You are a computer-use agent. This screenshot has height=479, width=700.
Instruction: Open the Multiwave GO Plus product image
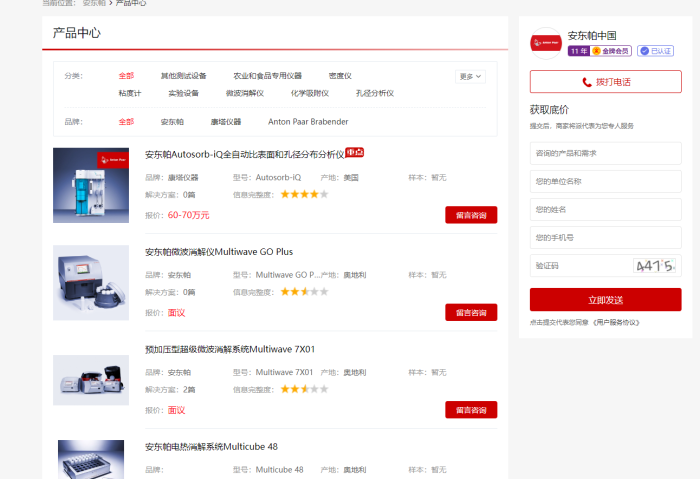(91, 282)
